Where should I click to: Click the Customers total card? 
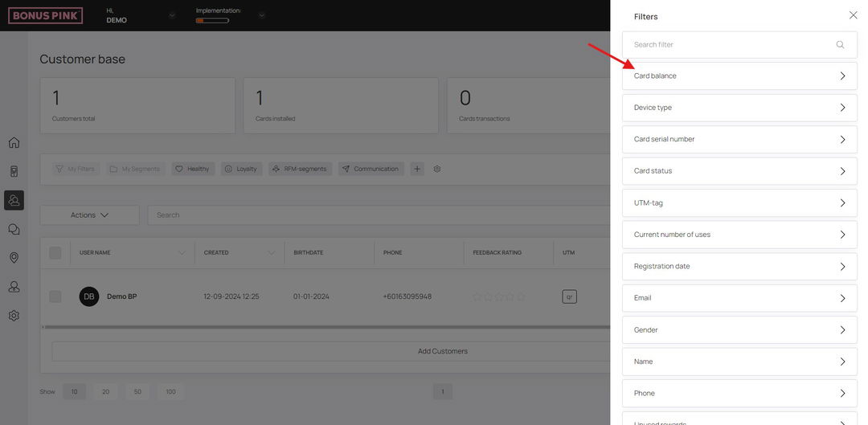(x=137, y=105)
